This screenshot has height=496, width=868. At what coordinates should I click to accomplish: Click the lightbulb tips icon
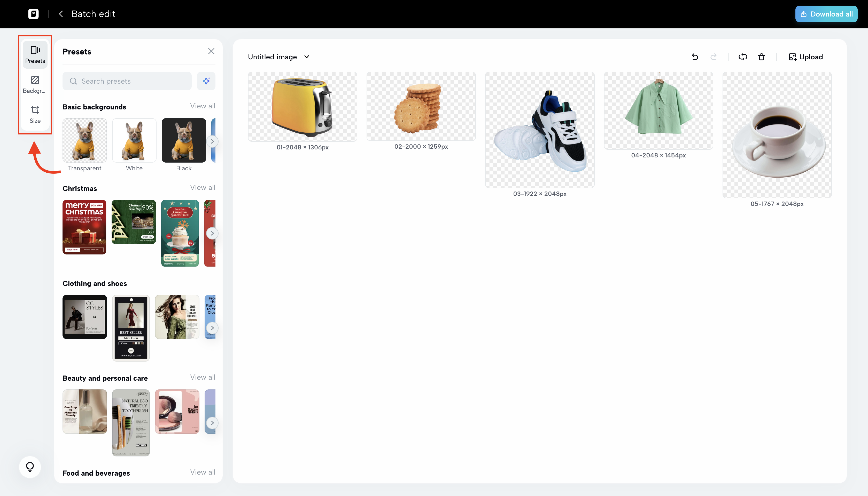(x=30, y=467)
